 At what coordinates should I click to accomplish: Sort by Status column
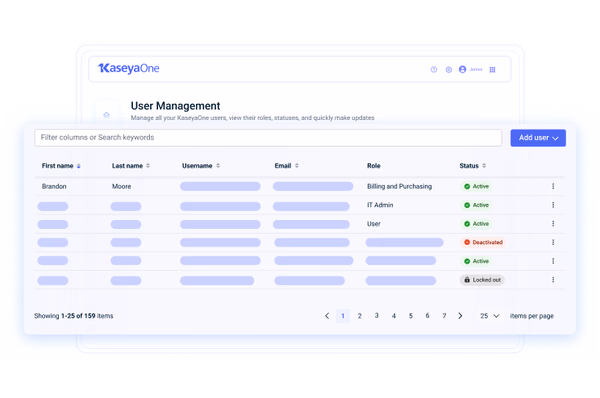click(x=484, y=166)
